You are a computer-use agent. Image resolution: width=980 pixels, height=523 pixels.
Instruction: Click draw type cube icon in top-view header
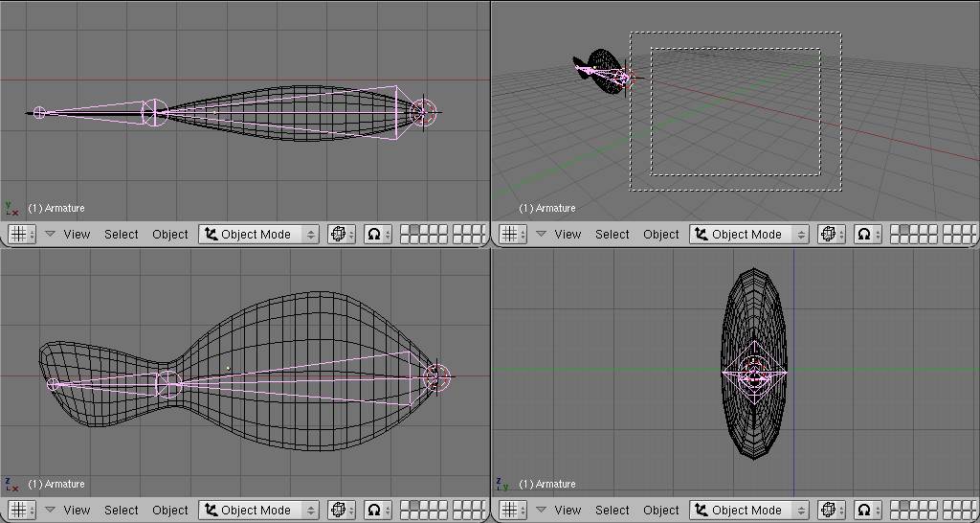pyautogui.click(x=342, y=234)
